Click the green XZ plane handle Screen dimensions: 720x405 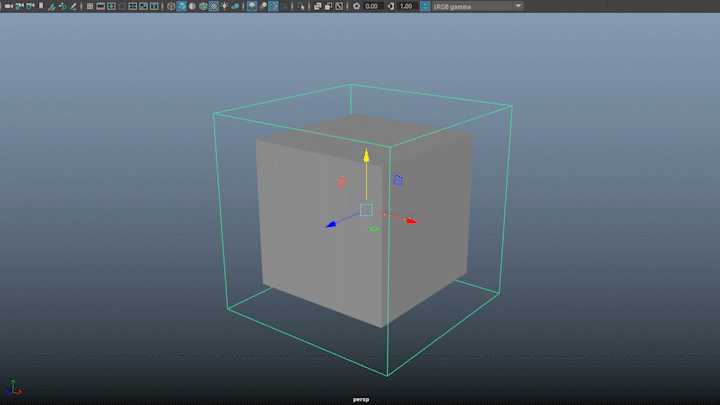373,229
